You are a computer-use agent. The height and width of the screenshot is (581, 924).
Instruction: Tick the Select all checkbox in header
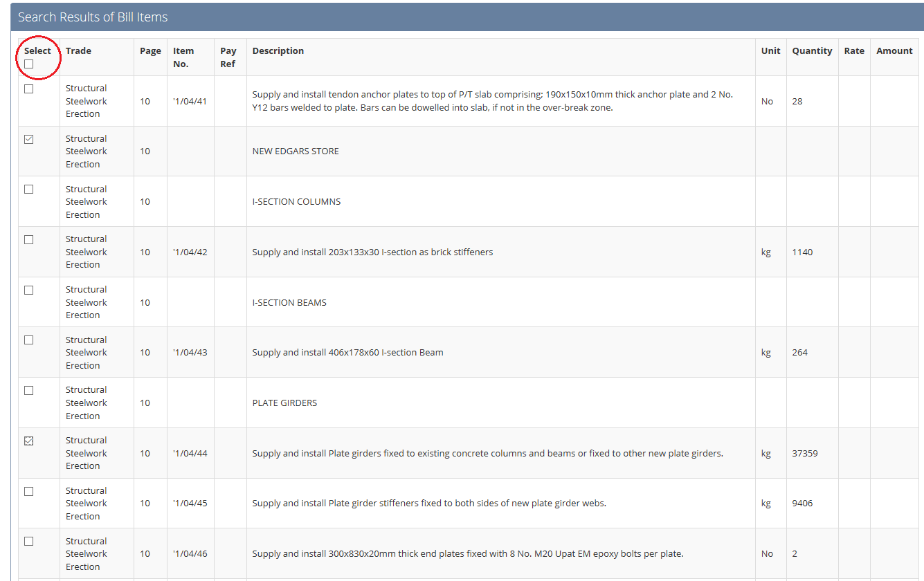[x=28, y=64]
